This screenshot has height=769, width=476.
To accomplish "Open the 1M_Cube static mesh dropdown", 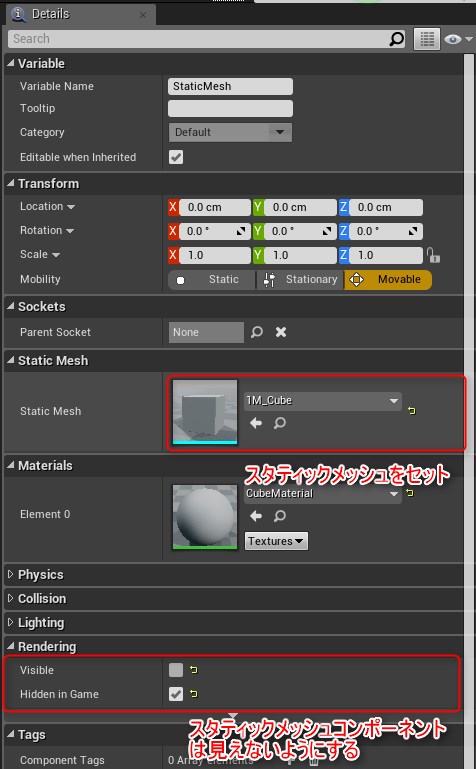I will coord(323,401).
